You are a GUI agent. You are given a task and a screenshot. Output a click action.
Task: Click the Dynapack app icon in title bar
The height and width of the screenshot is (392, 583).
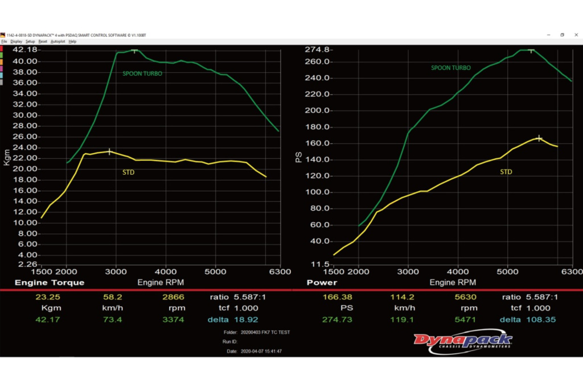point(3,35)
